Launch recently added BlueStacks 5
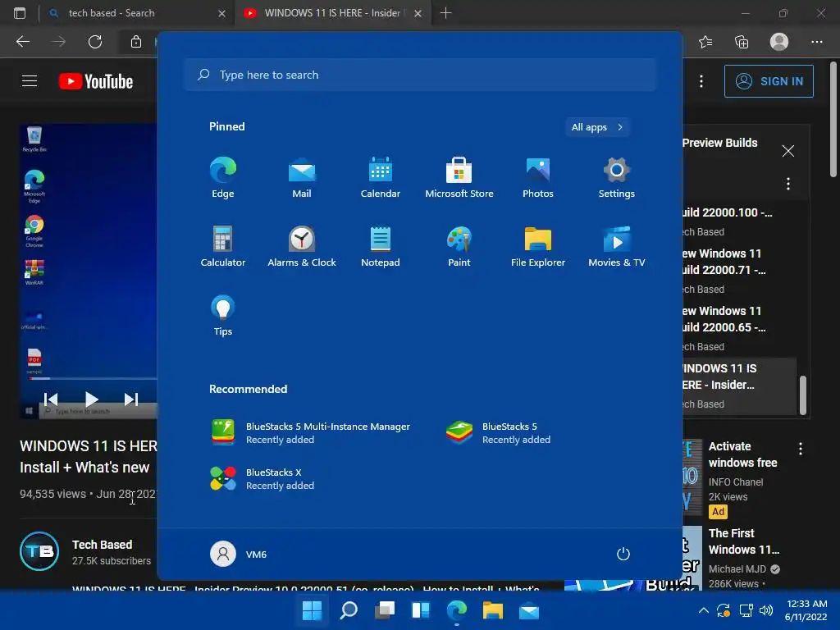840x630 pixels. (x=498, y=433)
